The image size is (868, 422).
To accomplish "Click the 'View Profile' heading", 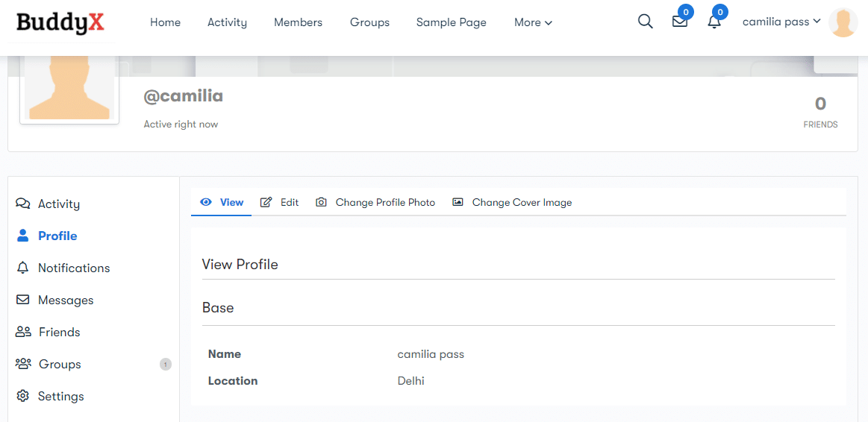I will coord(240,265).
